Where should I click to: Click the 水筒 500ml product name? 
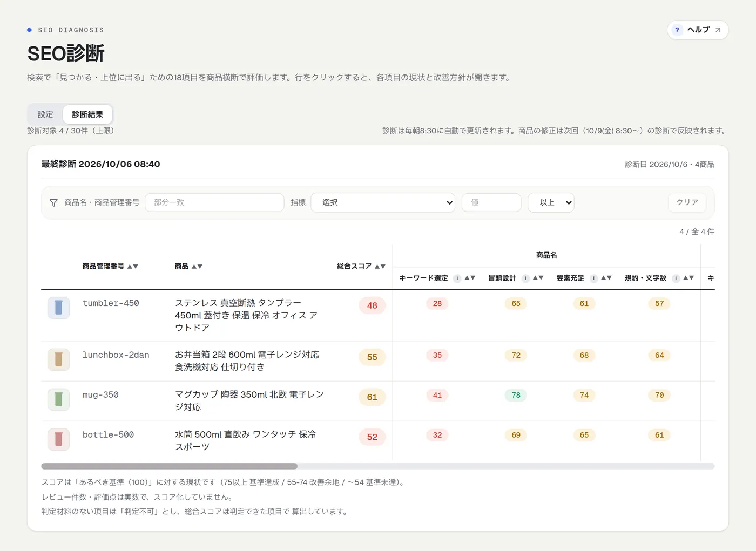(x=246, y=440)
